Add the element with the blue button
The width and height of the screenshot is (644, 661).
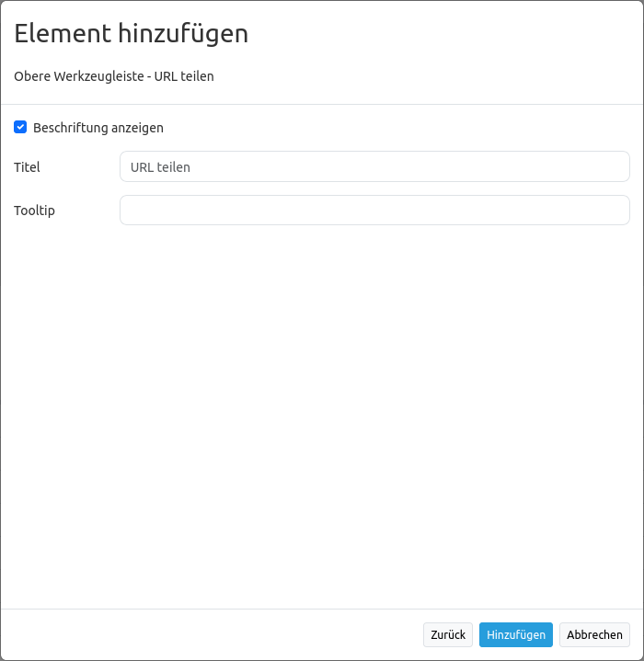coord(515,634)
